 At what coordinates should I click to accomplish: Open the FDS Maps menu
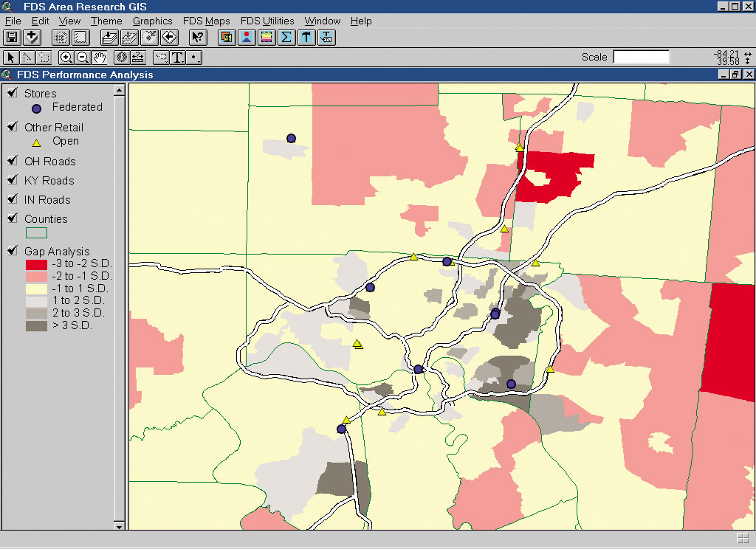coord(206,21)
